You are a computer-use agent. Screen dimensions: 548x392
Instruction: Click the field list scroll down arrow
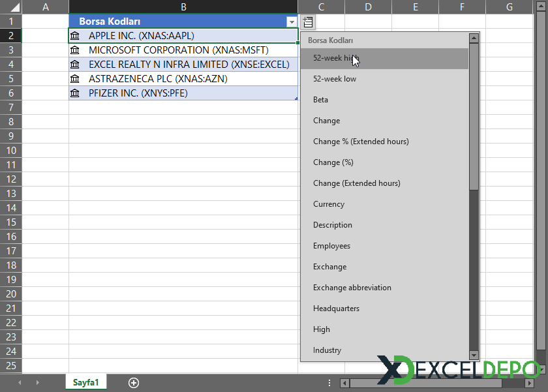(x=474, y=355)
